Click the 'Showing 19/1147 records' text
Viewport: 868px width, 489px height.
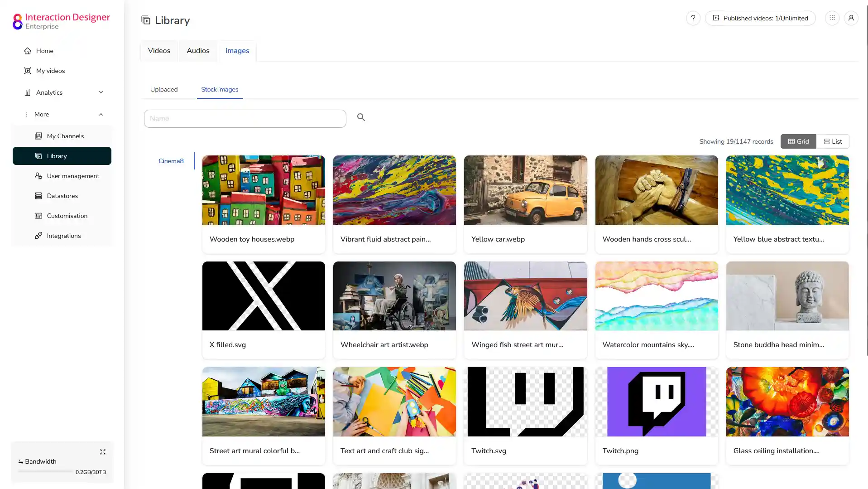click(x=736, y=142)
